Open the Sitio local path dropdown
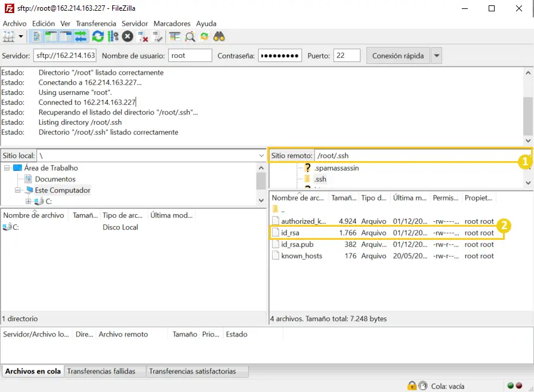Image resolution: width=534 pixels, height=392 pixels. tap(261, 156)
